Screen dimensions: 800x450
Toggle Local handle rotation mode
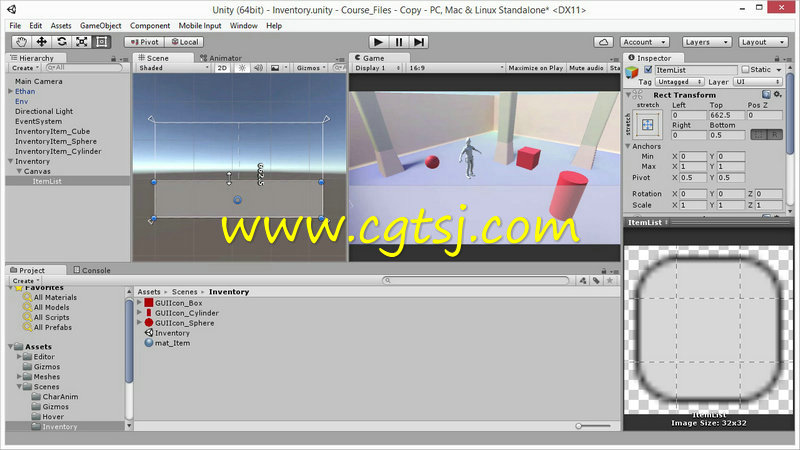[184, 42]
